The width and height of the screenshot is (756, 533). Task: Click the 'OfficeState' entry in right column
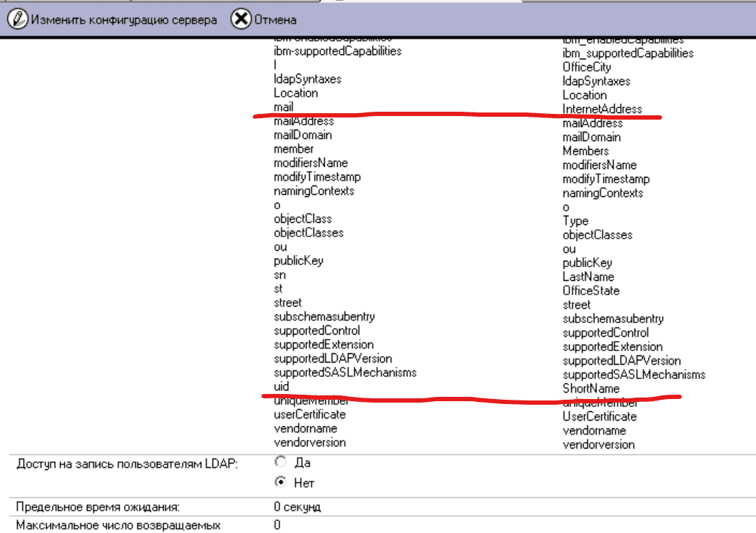click(x=591, y=291)
